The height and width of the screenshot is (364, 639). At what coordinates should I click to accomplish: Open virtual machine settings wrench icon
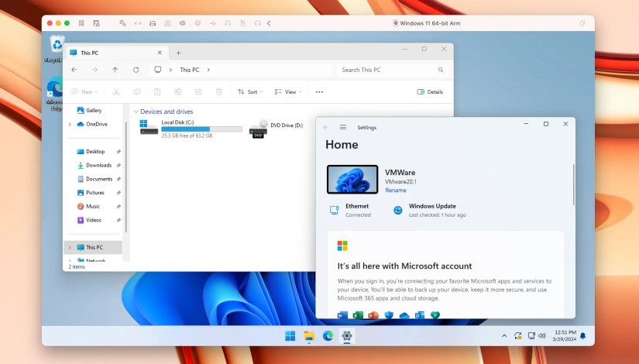click(x=122, y=23)
